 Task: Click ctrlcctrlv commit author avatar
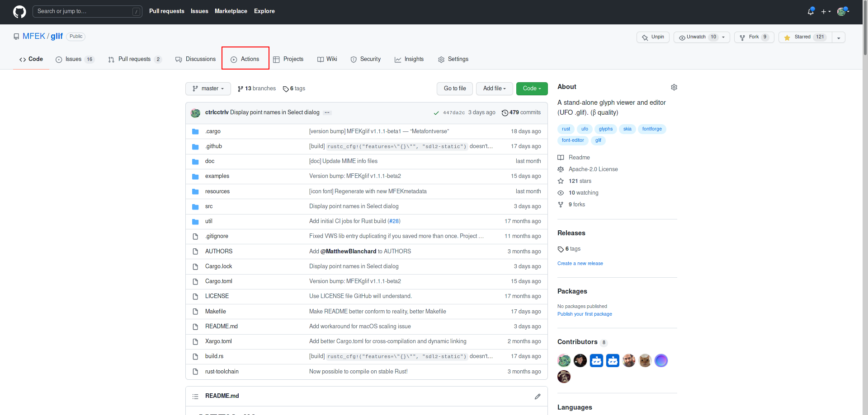[x=195, y=113]
